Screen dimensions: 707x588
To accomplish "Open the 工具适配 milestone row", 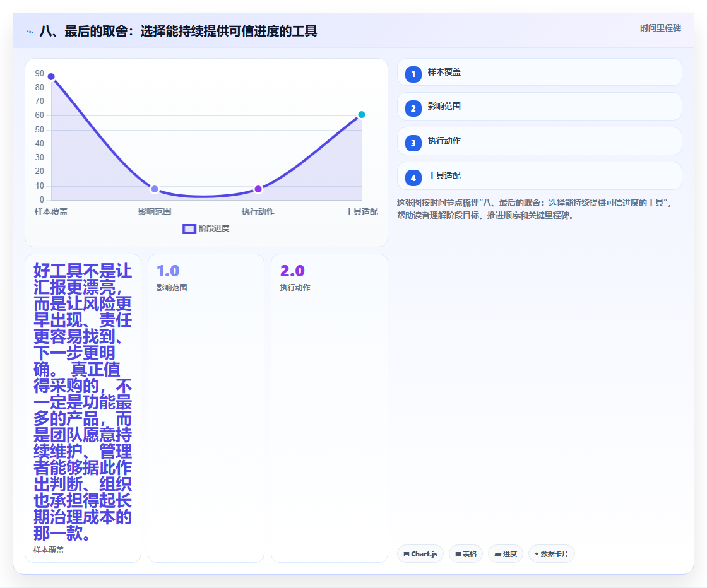I will (539, 176).
